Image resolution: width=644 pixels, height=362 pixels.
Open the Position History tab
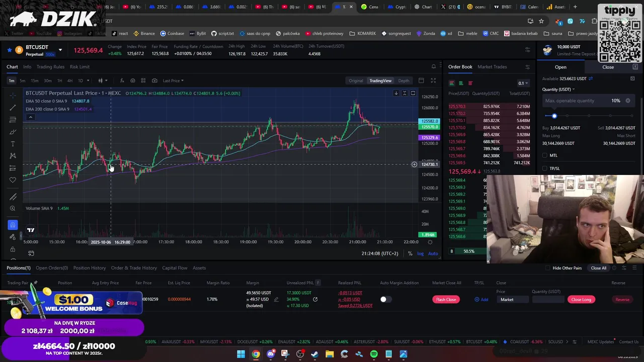click(90, 268)
